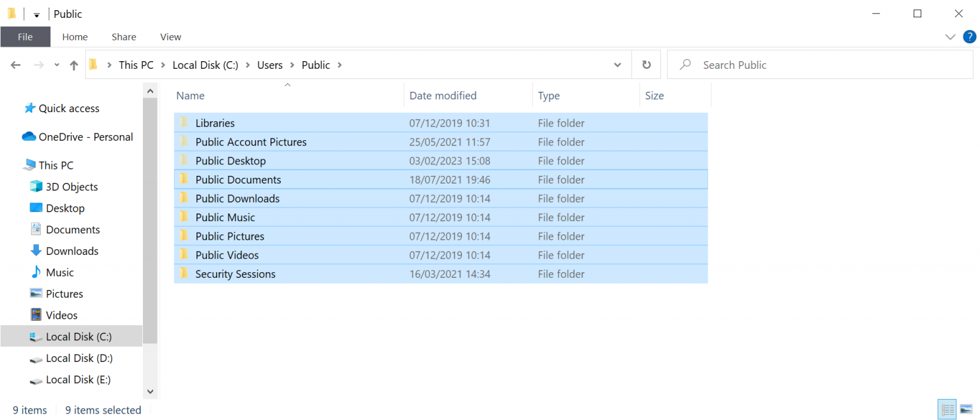Click inside the Search Public field
980x420 pixels.
coord(766,64)
